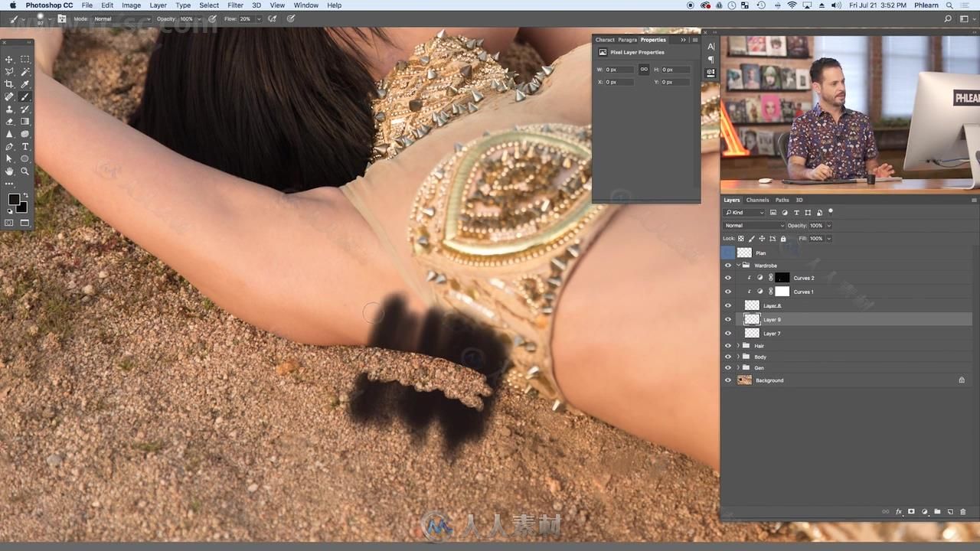
Task: Select the Rectangular Marquee tool
Action: point(25,60)
